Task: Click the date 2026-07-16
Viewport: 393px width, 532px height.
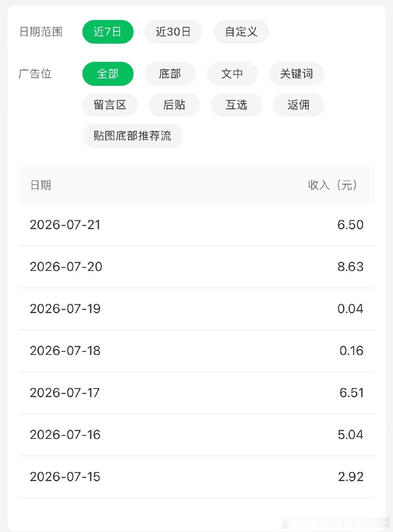Action: 65,435
